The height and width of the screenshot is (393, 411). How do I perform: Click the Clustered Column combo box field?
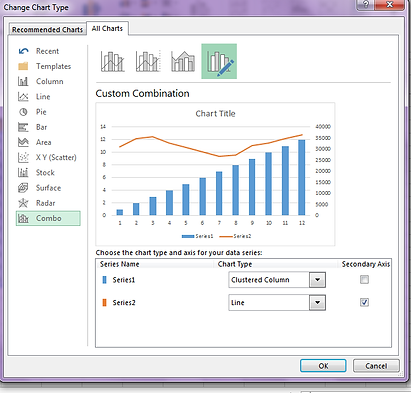click(277, 280)
